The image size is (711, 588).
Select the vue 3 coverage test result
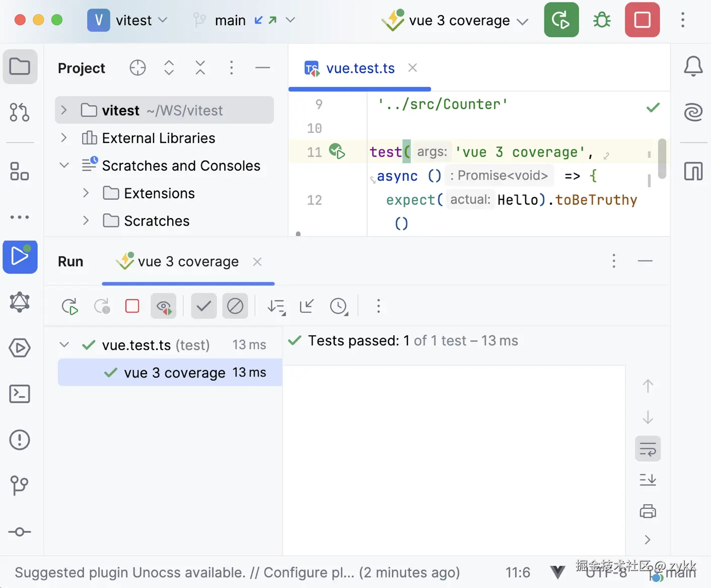pyautogui.click(x=174, y=373)
